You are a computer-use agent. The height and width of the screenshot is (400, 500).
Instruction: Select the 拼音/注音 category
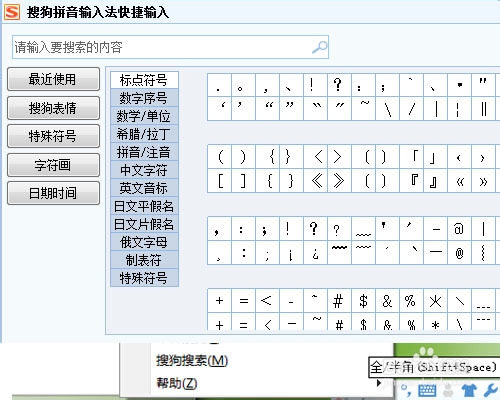pos(144,152)
